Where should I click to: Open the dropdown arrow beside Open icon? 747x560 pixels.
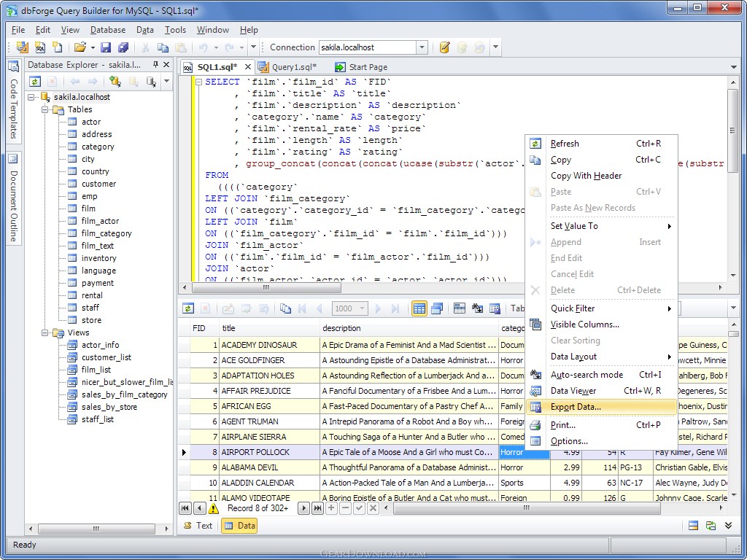coord(93,47)
